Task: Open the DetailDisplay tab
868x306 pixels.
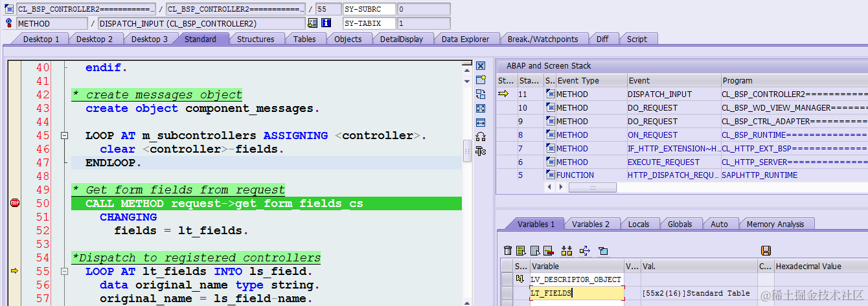Action: coord(402,39)
